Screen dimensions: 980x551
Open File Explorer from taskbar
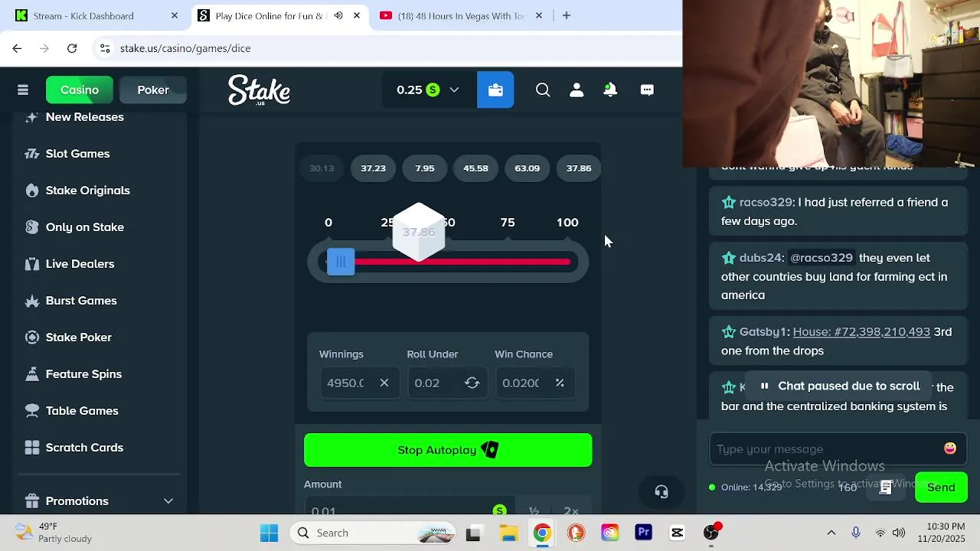pyautogui.click(x=508, y=533)
